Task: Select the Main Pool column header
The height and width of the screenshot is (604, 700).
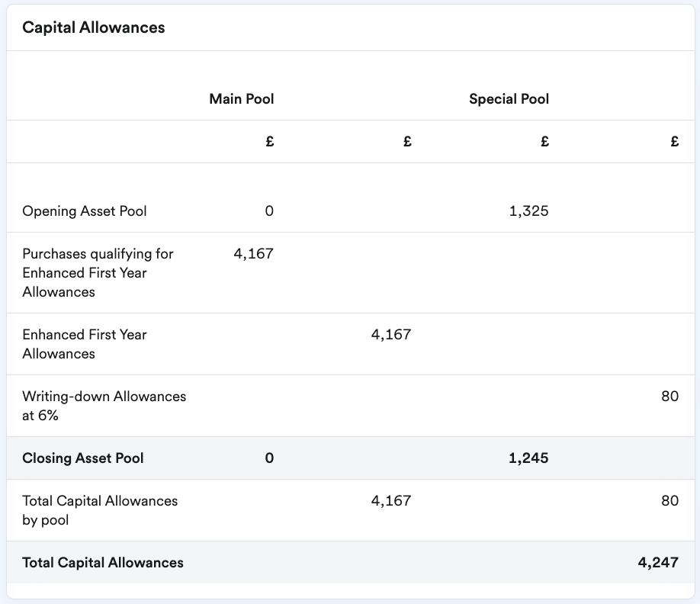Action: tap(242, 98)
